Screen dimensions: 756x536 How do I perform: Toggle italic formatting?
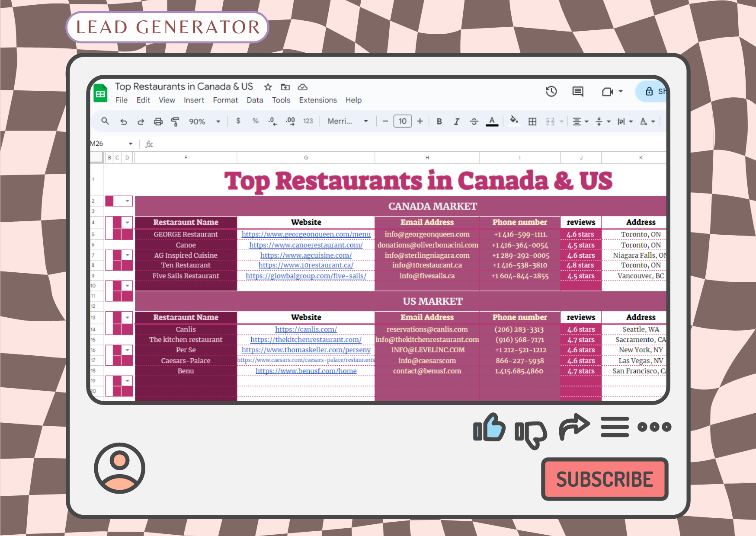(x=456, y=121)
